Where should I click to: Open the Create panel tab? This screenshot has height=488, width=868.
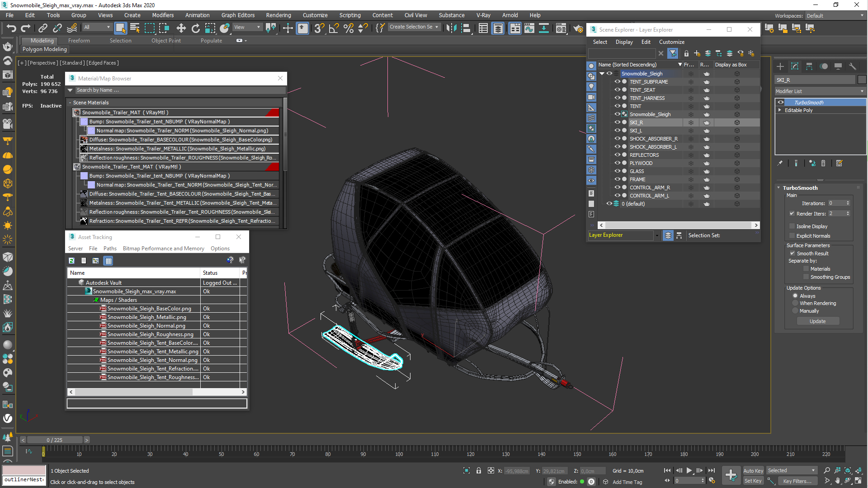(780, 66)
